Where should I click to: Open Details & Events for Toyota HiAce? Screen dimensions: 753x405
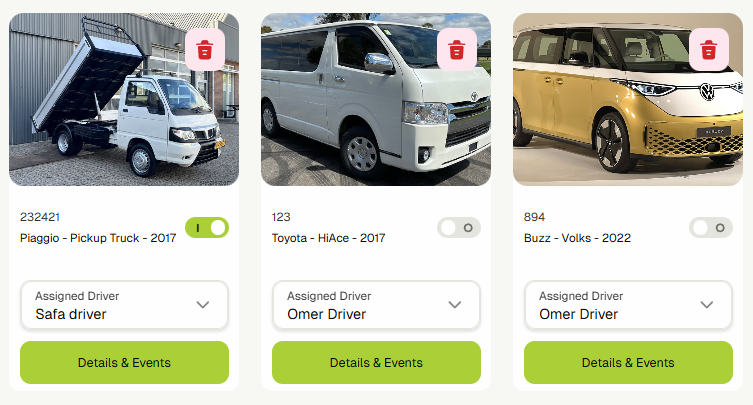point(376,363)
